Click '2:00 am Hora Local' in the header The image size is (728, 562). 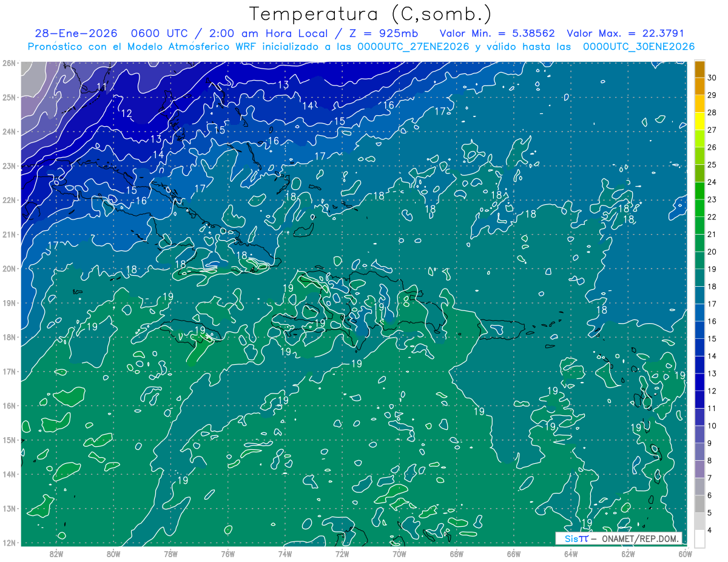point(270,33)
